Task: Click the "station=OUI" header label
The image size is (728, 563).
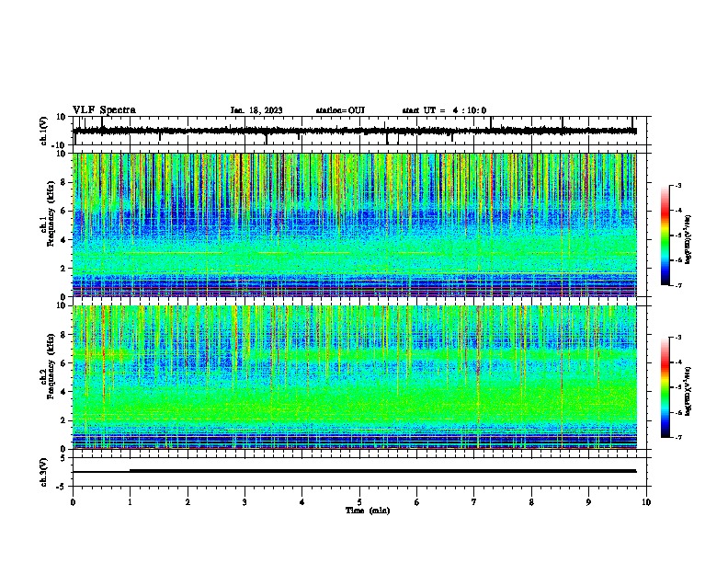Action: [x=340, y=110]
